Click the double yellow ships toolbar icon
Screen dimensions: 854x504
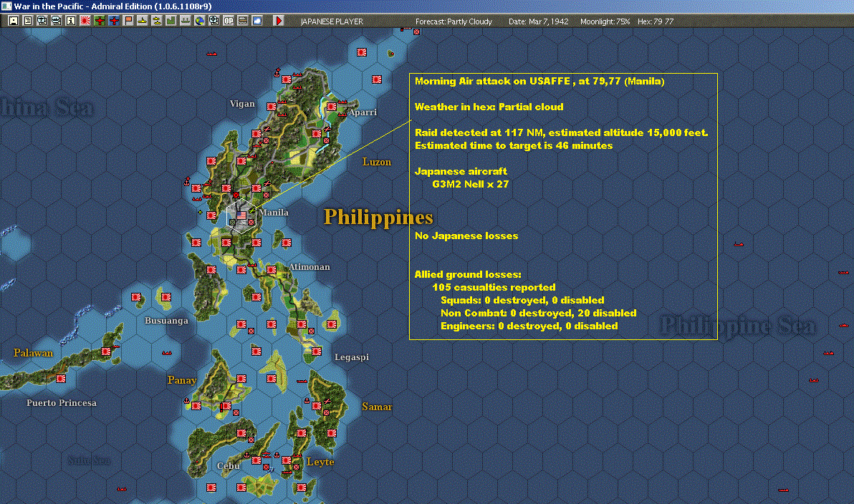(157, 21)
